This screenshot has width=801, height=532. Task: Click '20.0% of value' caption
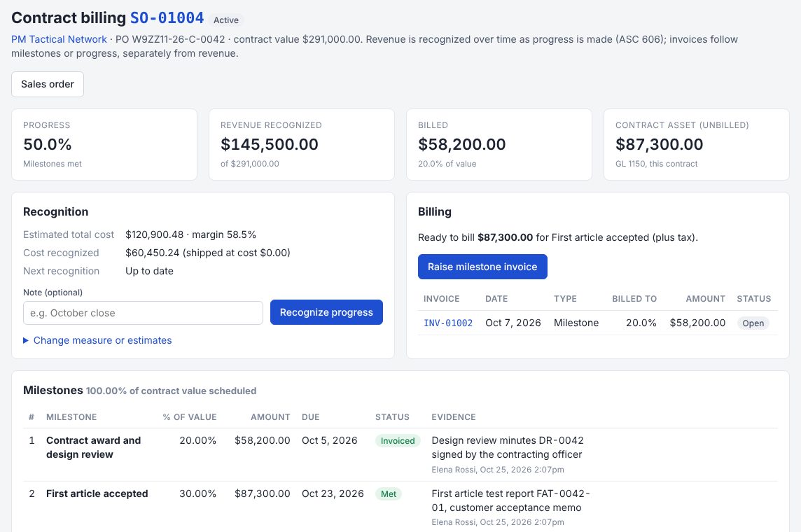pyautogui.click(x=447, y=164)
